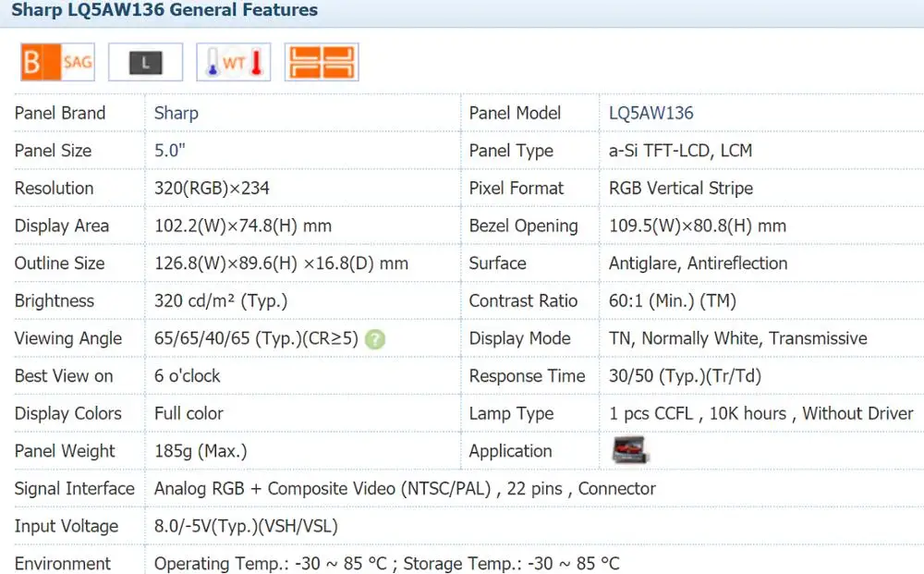Click the Environment label
This screenshot has height=574, width=924.
point(63,564)
